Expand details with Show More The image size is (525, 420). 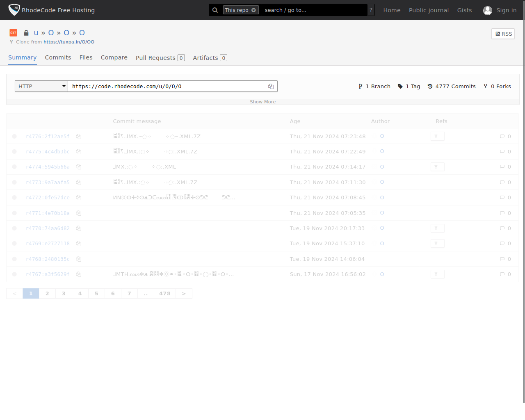[262, 102]
